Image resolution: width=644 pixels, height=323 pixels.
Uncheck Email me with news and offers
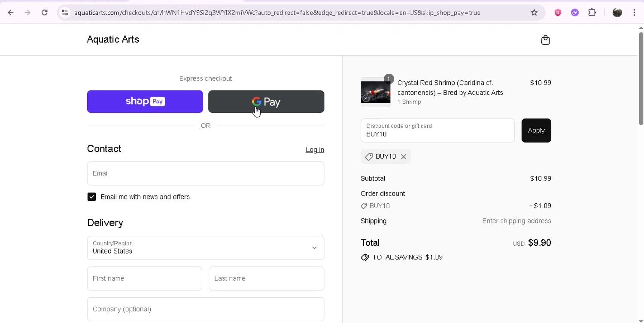pos(91,197)
